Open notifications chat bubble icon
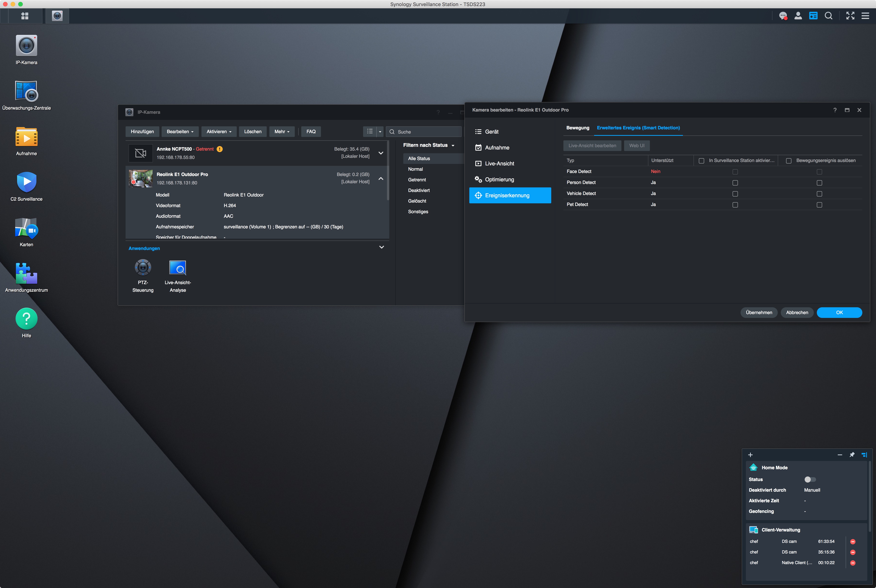This screenshot has width=876, height=588. click(x=783, y=16)
